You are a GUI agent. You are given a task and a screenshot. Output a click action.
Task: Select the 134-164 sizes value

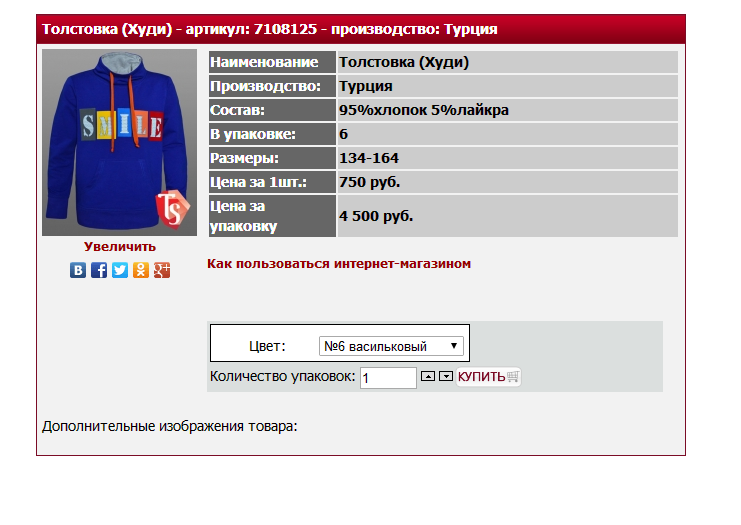point(369,158)
